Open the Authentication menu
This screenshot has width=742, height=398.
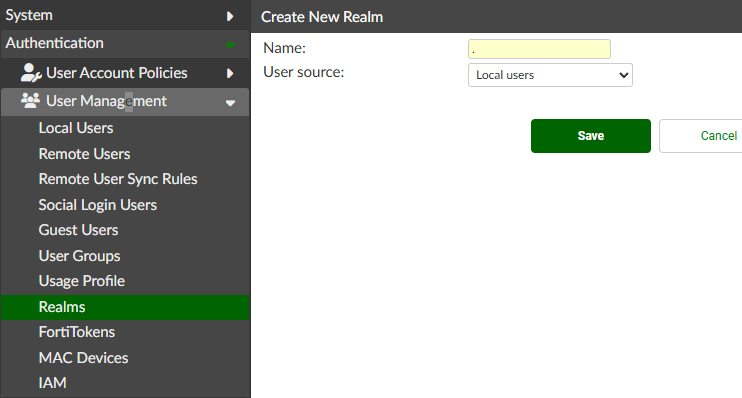coord(125,44)
